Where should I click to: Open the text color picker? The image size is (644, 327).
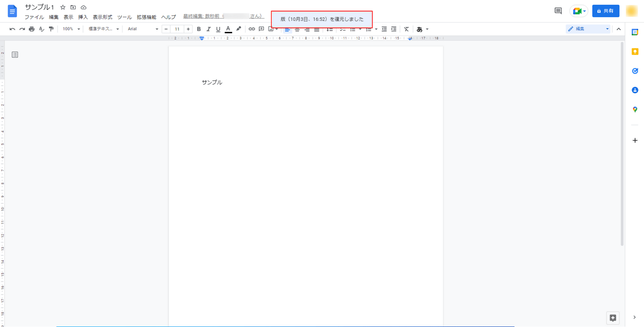tap(228, 29)
